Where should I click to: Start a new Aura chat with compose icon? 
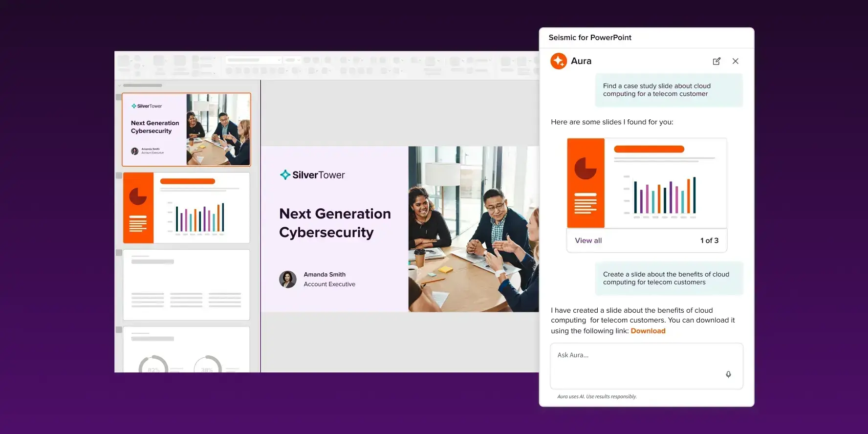(x=716, y=61)
